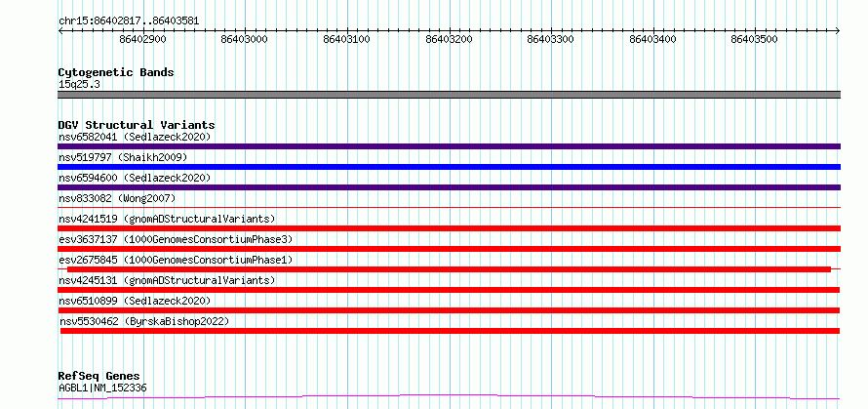The height and width of the screenshot is (409, 868).
Task: Click the purple nsv6582041 variant bar
Action: pyautogui.click(x=449, y=146)
